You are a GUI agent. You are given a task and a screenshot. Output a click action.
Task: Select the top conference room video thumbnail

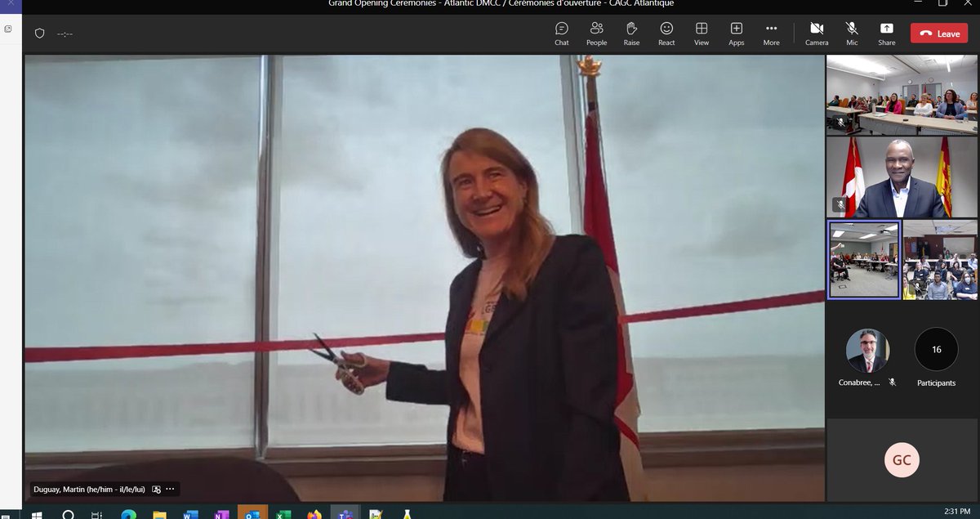[x=902, y=94]
